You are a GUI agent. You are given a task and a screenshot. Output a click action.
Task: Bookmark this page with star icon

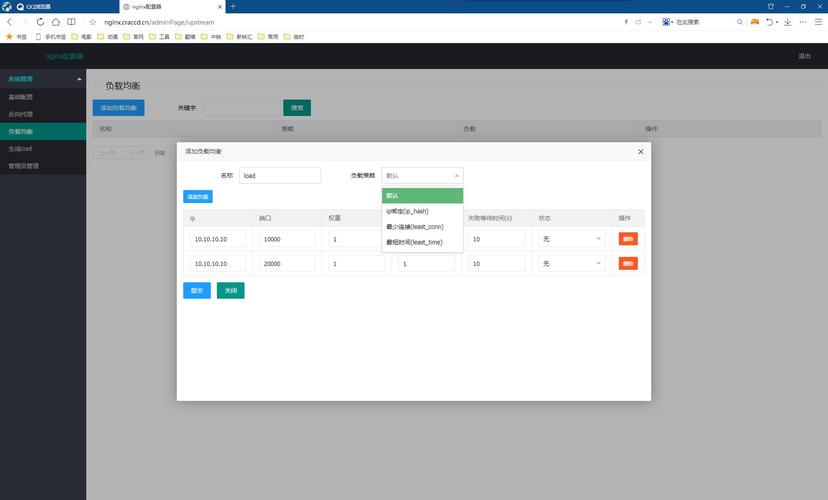tap(91, 21)
